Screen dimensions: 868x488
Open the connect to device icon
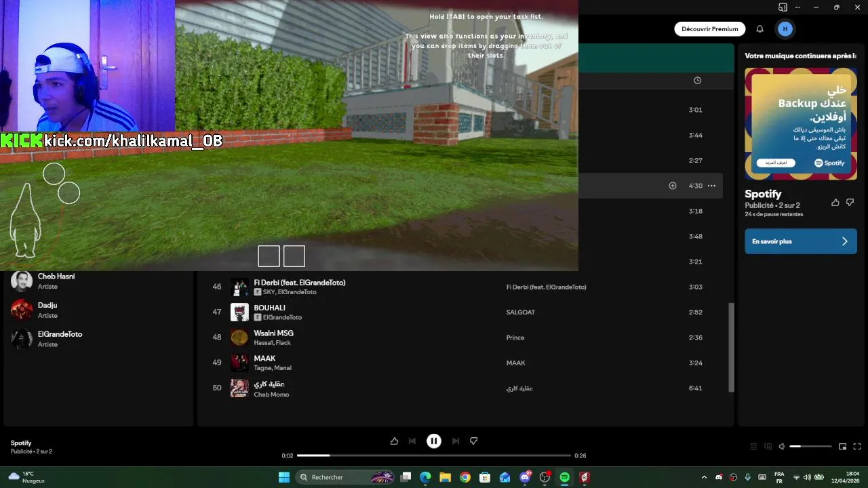coord(768,447)
